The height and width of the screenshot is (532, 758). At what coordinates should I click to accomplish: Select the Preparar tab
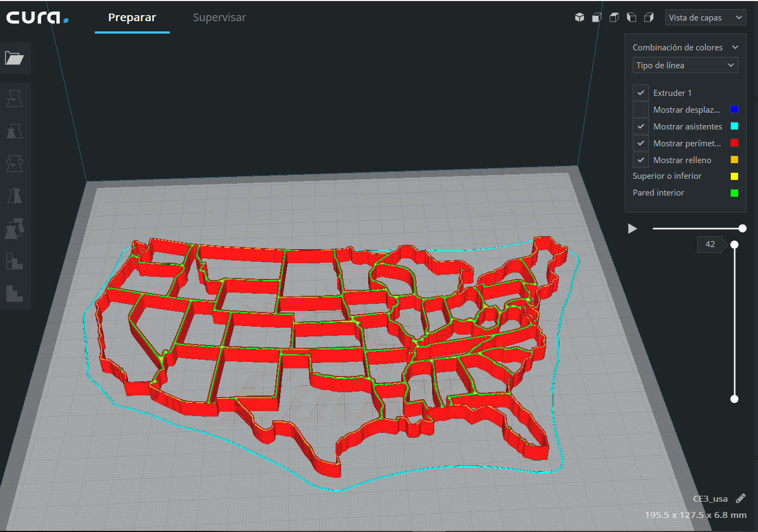click(x=132, y=17)
